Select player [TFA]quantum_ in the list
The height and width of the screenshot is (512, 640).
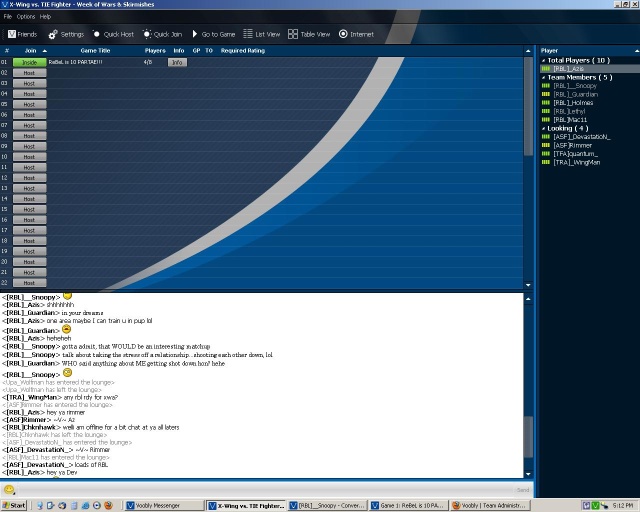[x=576, y=154]
